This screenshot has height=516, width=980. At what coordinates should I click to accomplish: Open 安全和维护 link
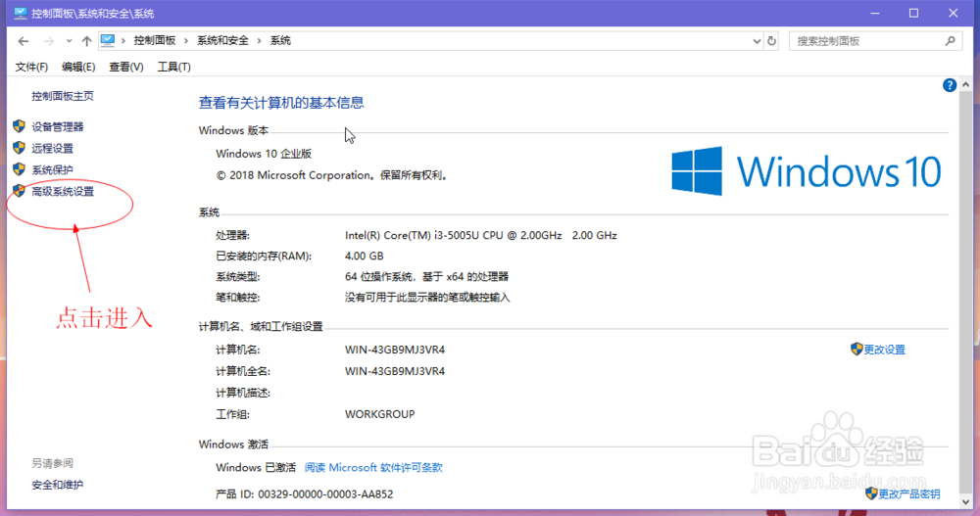click(x=58, y=485)
